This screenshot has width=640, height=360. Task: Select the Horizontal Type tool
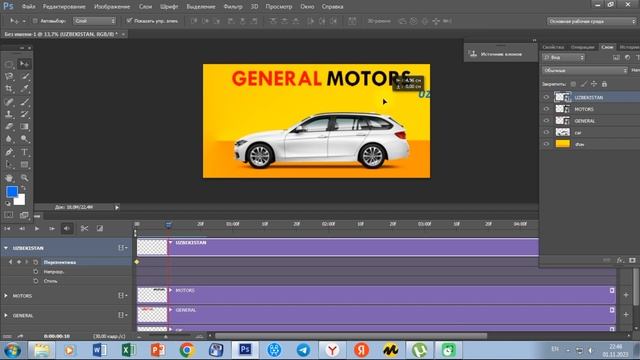[24, 152]
